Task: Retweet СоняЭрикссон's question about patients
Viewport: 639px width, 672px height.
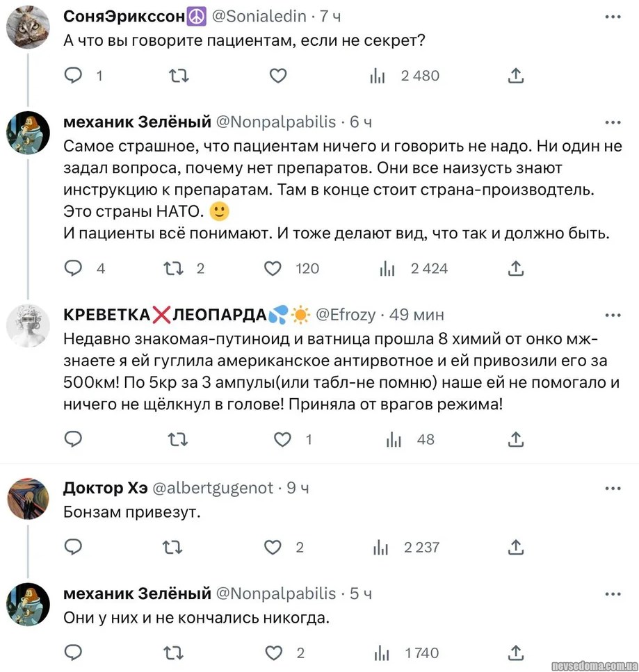Action: click(179, 76)
